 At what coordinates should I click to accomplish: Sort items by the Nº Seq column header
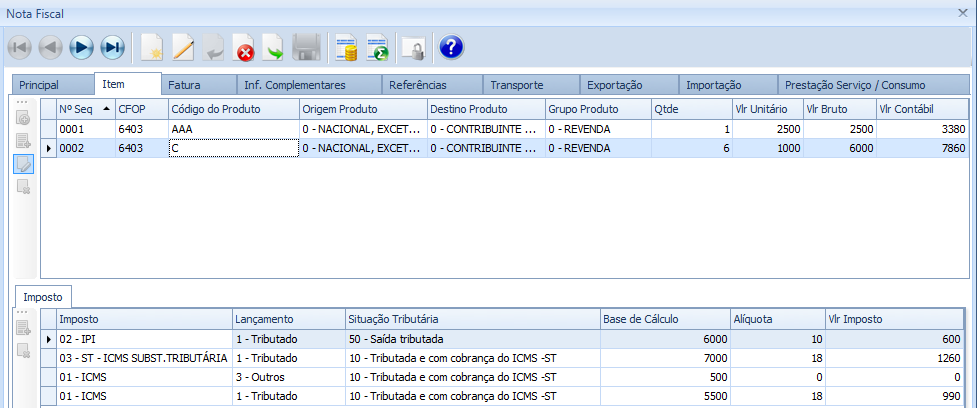84,108
